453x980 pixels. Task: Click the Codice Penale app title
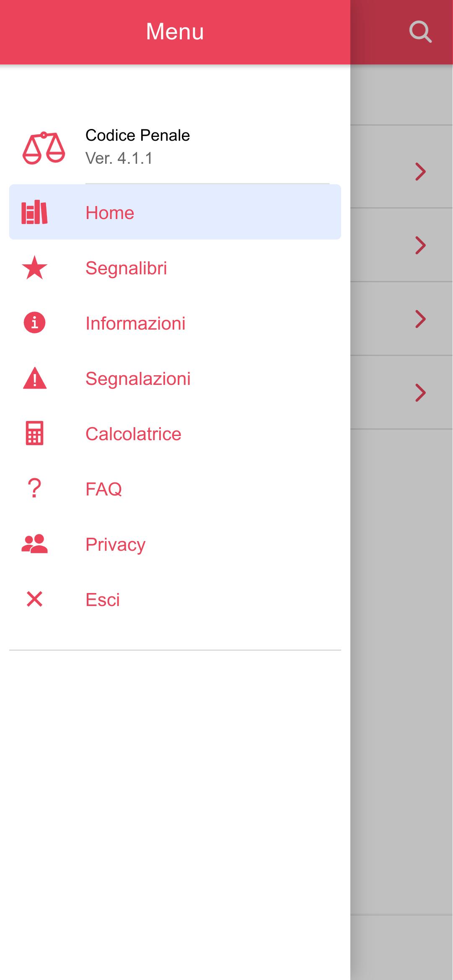coord(137,135)
